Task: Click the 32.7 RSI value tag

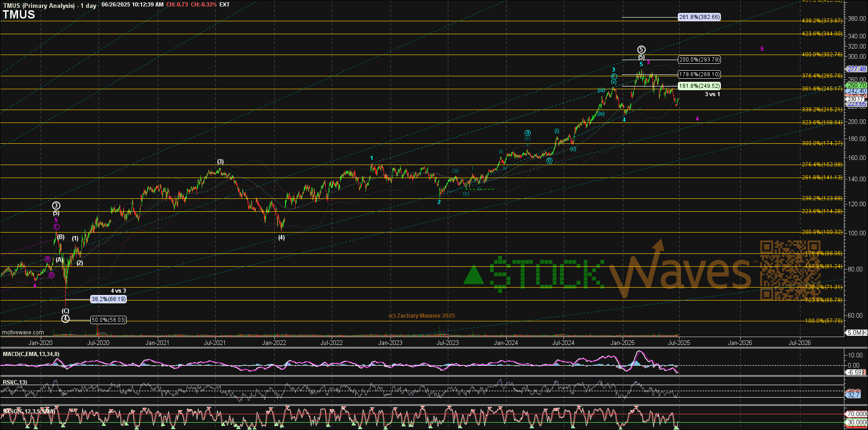Action: point(854,395)
